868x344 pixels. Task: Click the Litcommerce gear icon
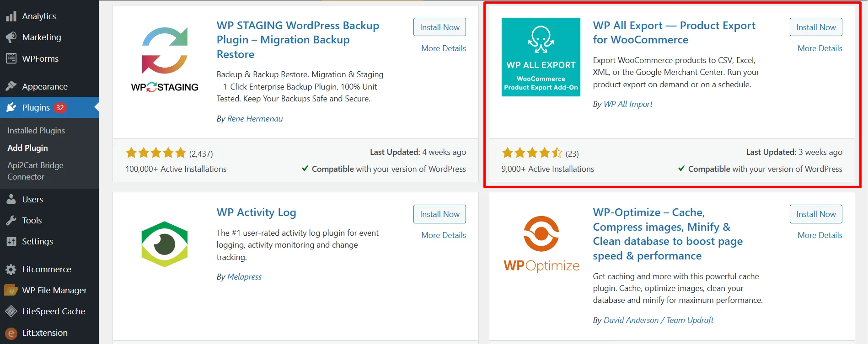(11, 270)
